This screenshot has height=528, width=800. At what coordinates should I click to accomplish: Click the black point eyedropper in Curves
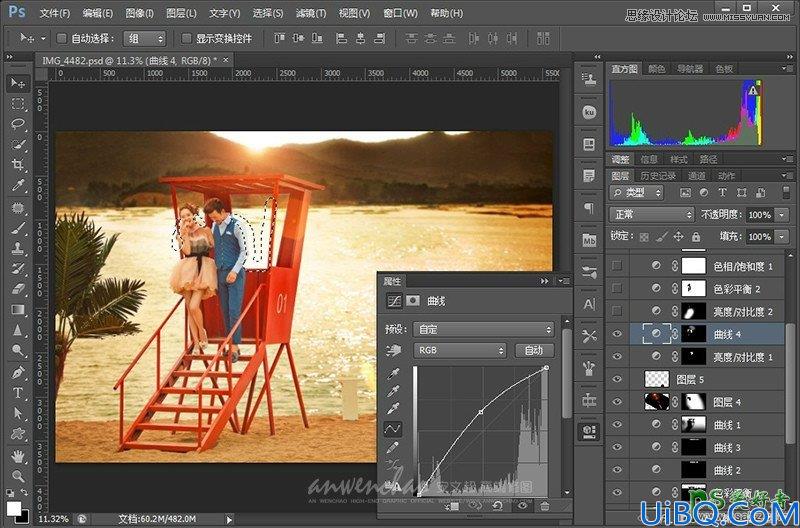click(392, 375)
